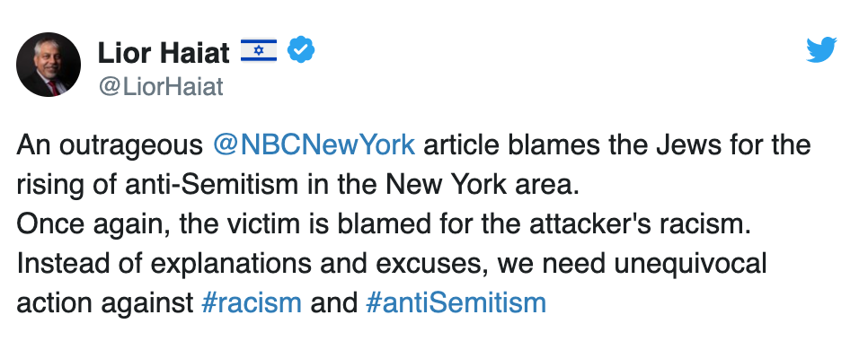The image size is (868, 341).
Task: Follow the #antiSemitism hashtag
Action: tap(456, 303)
